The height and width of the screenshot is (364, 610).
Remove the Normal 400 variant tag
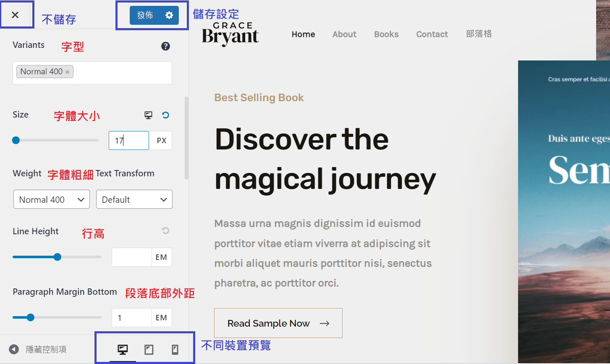(67, 72)
